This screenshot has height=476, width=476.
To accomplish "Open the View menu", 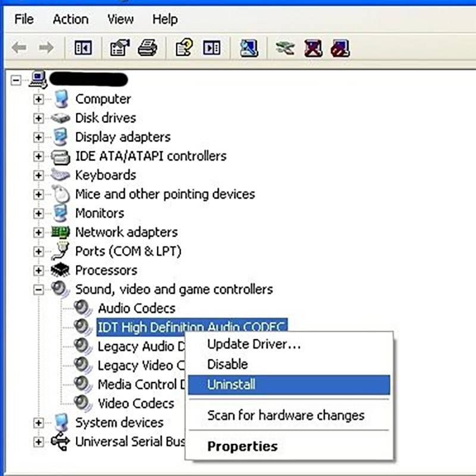I will pyautogui.click(x=120, y=20).
